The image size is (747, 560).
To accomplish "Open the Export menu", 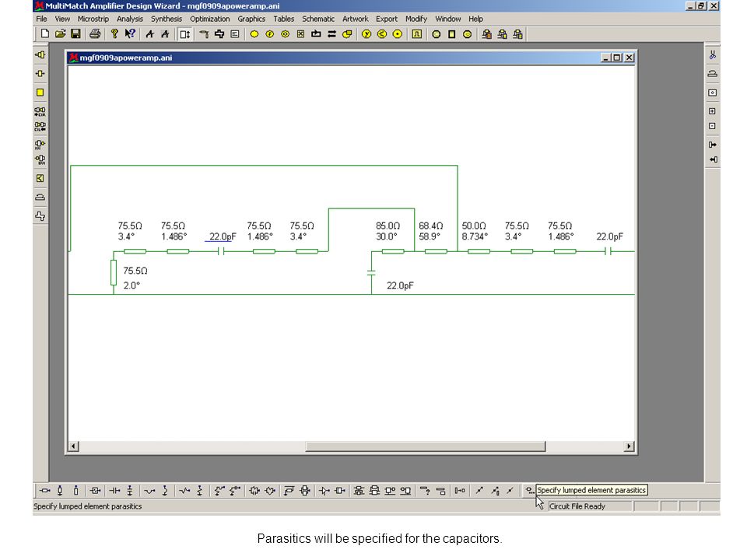I will point(387,19).
